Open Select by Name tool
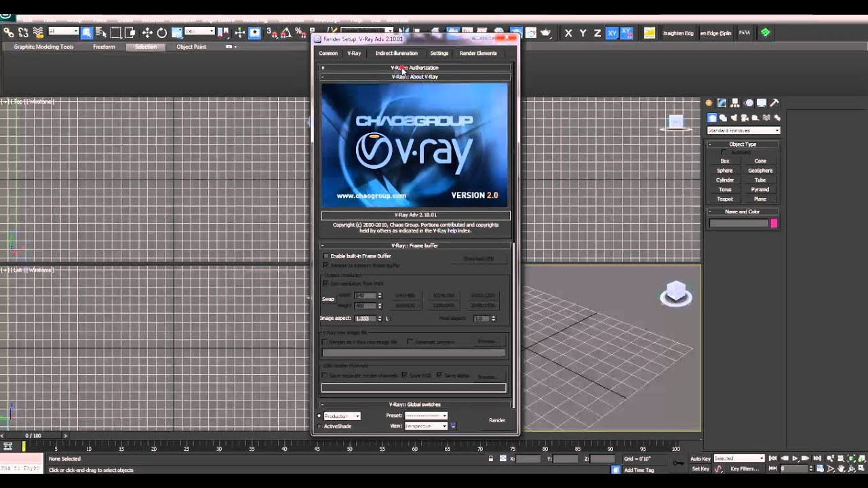The width and height of the screenshot is (868, 488). (102, 33)
